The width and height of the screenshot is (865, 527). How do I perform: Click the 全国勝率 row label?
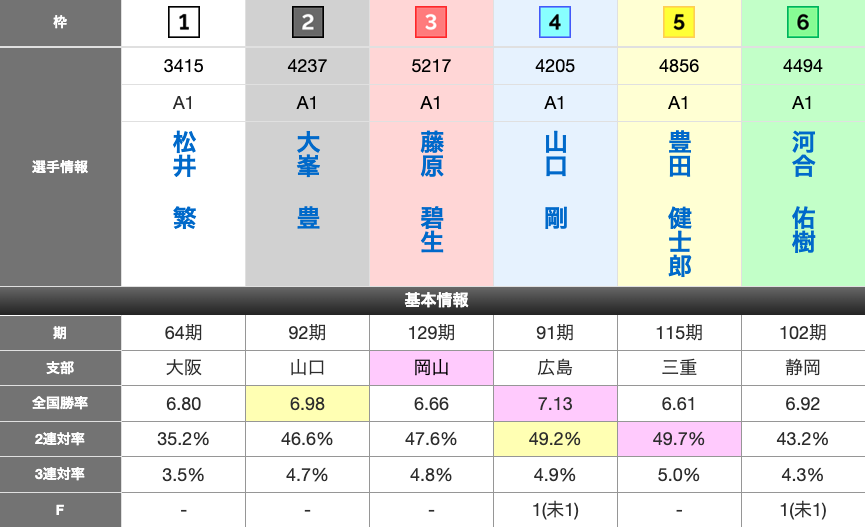coord(60,403)
